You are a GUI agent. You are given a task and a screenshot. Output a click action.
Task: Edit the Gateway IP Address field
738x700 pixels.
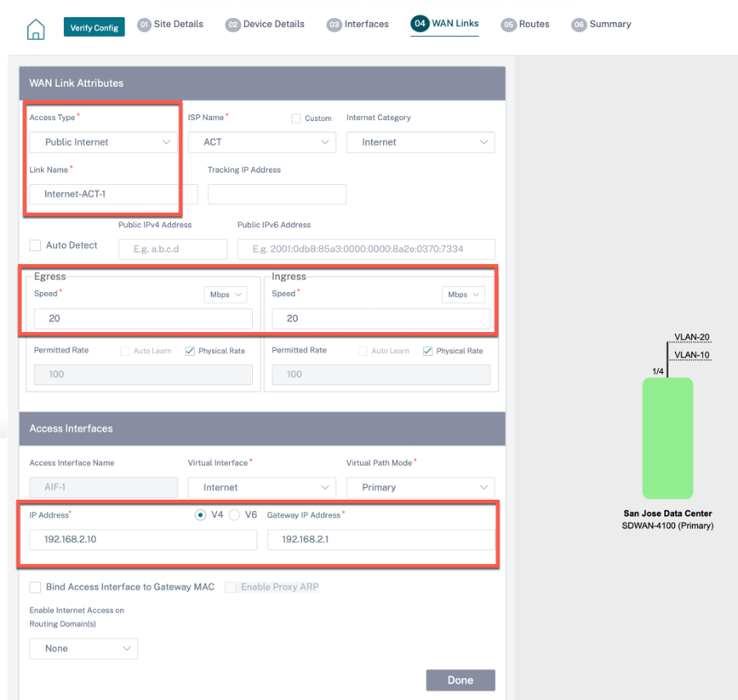[381, 540]
